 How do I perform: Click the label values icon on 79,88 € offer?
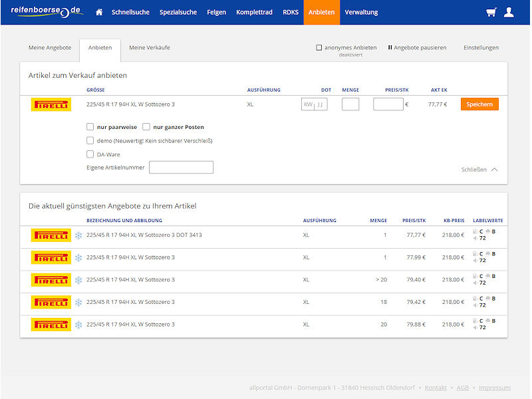pos(484,324)
